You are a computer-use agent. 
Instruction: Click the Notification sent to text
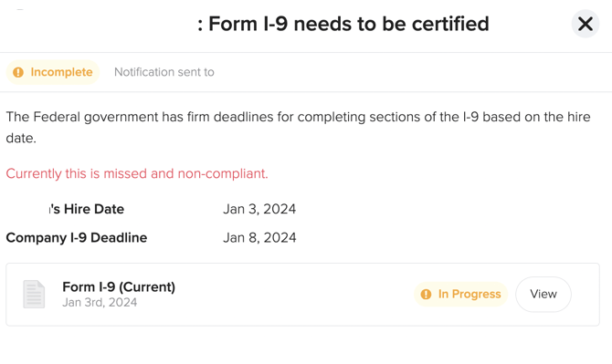click(164, 72)
